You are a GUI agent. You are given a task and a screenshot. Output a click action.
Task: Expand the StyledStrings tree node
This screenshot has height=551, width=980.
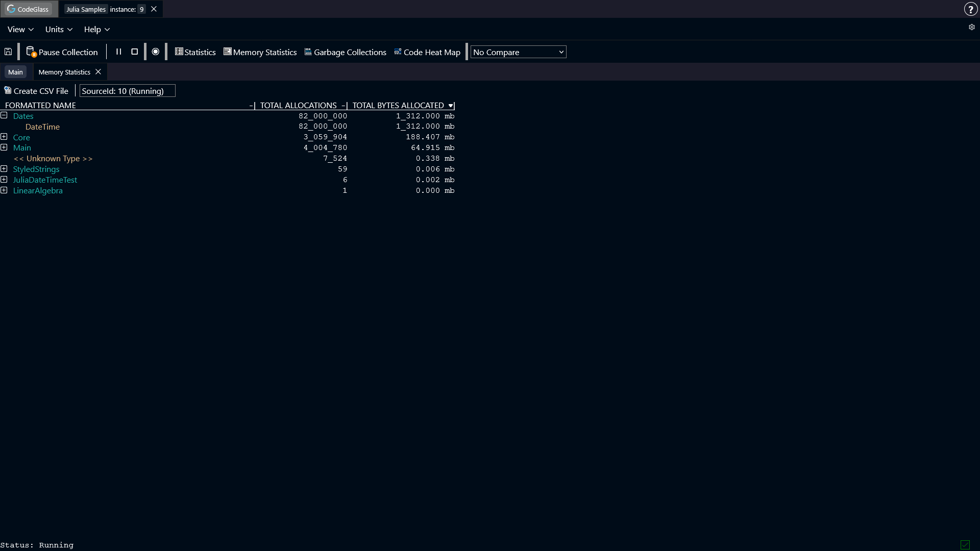[4, 169]
